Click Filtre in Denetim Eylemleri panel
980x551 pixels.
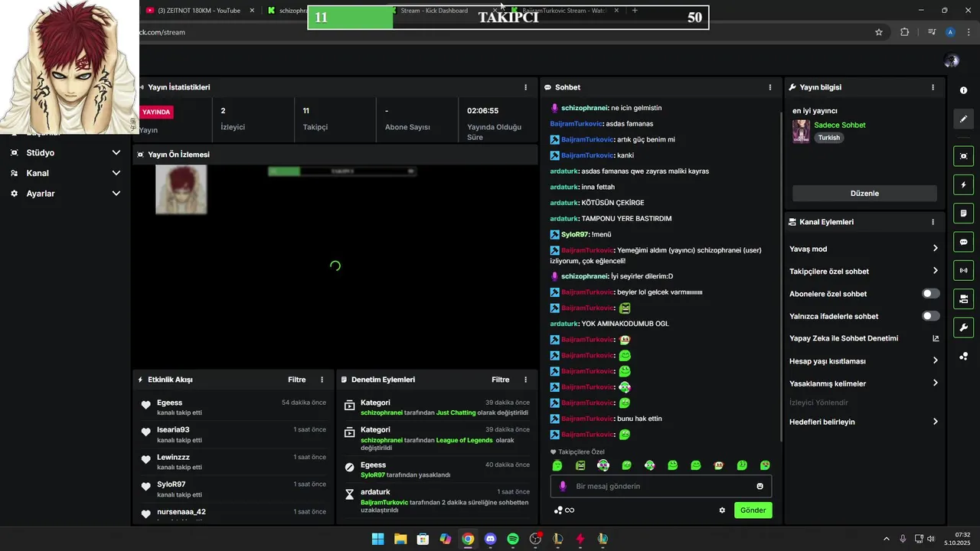[x=500, y=380]
